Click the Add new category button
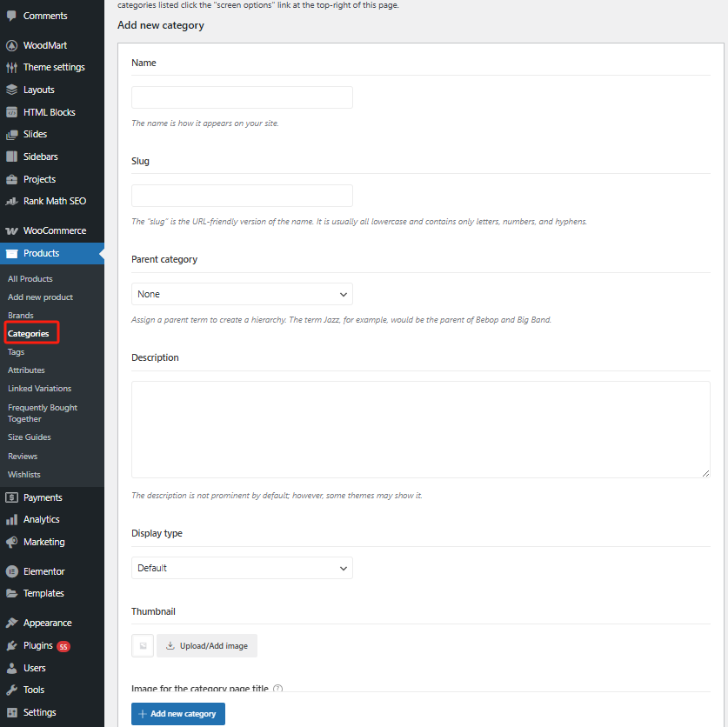728x727 pixels. click(x=178, y=714)
